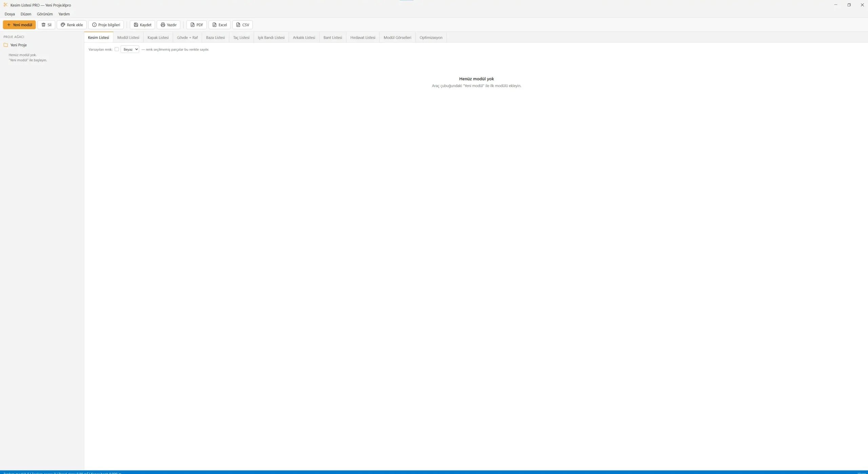Click the "Henüz modül yok" heading
Screen dimensions: 868x474
(x=476, y=79)
